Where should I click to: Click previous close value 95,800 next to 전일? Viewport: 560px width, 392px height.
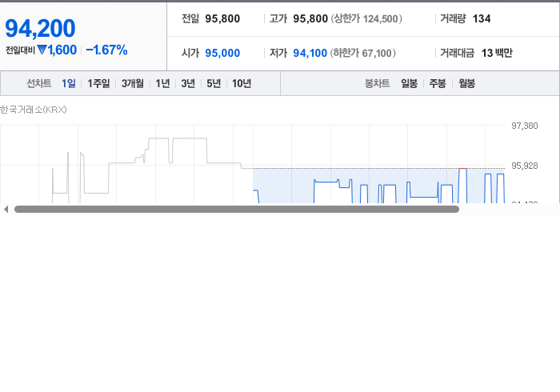point(222,18)
